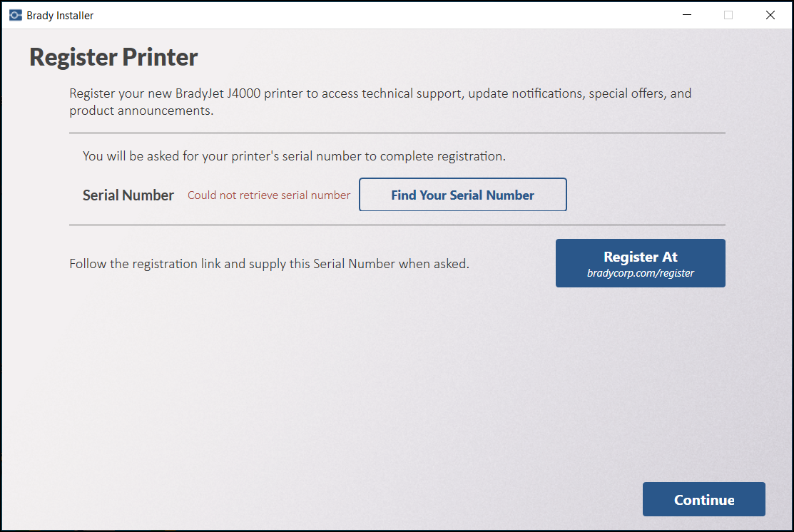
Task: Click the 'Register Printer' heading
Action: (113, 57)
